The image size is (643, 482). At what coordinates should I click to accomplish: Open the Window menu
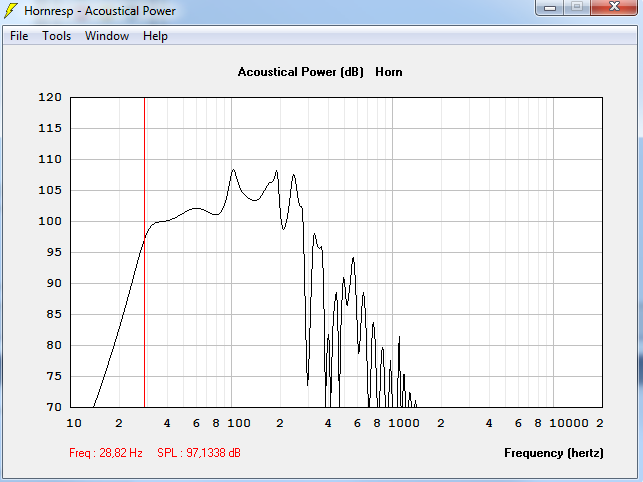point(107,36)
